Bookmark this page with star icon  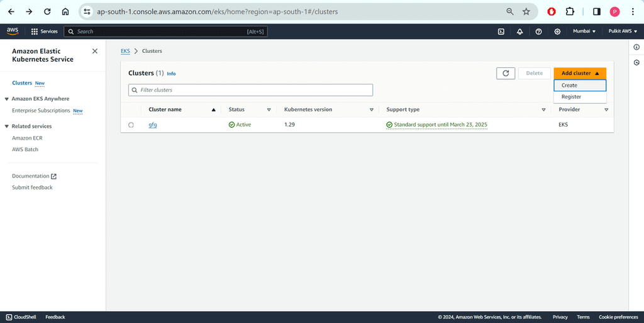click(526, 11)
